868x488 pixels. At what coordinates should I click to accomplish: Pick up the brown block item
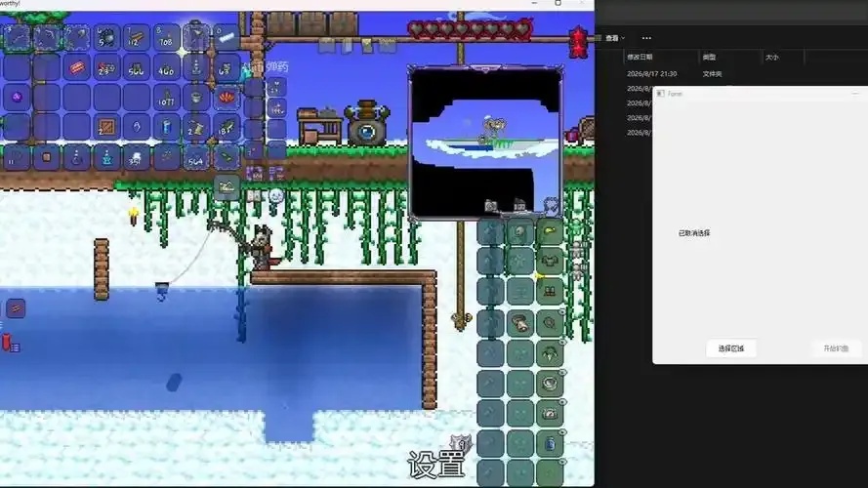47,158
